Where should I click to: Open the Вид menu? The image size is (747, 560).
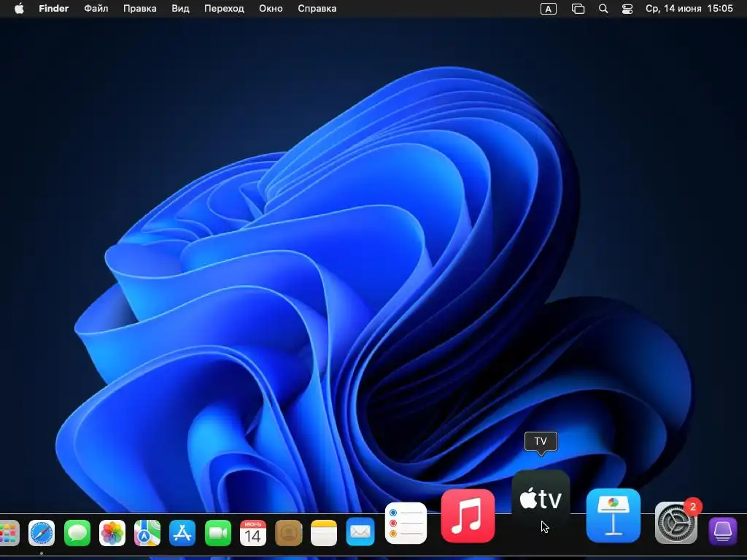(x=181, y=9)
